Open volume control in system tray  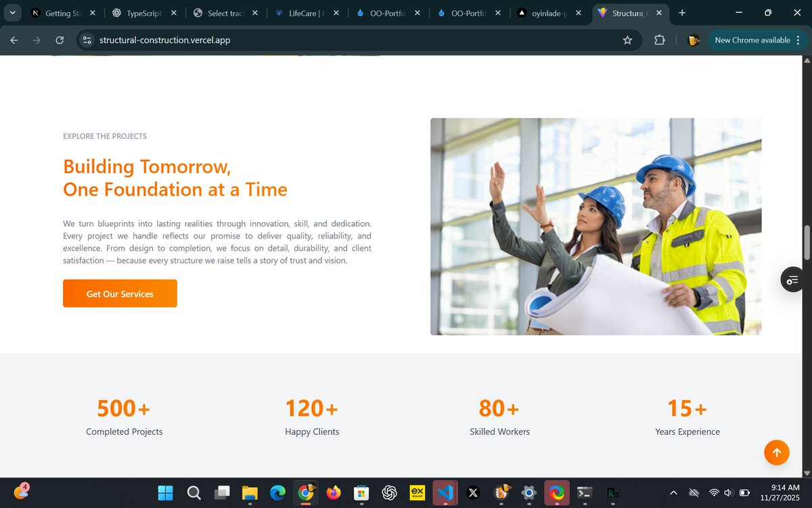pyautogui.click(x=729, y=492)
